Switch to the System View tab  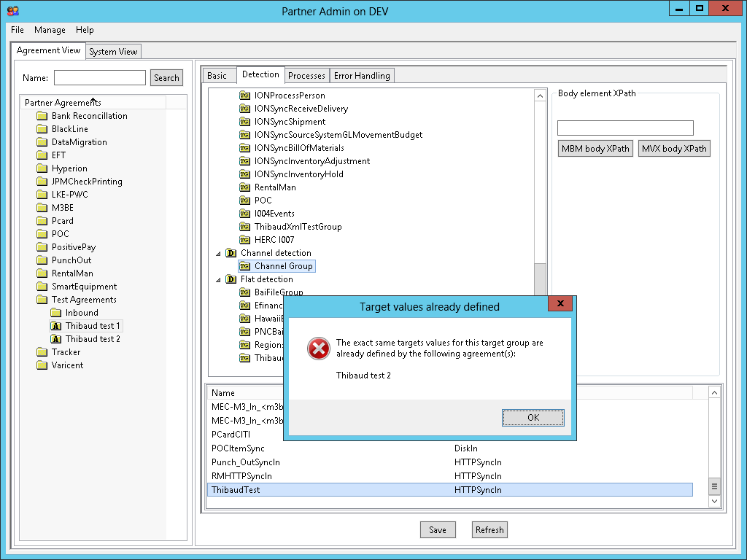pyautogui.click(x=113, y=52)
